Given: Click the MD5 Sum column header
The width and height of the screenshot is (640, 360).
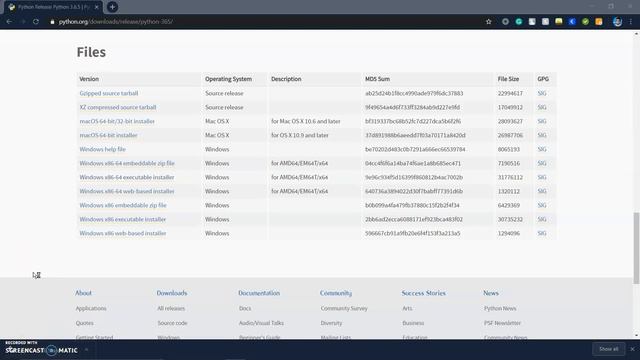Looking at the screenshot, I should point(378,79).
